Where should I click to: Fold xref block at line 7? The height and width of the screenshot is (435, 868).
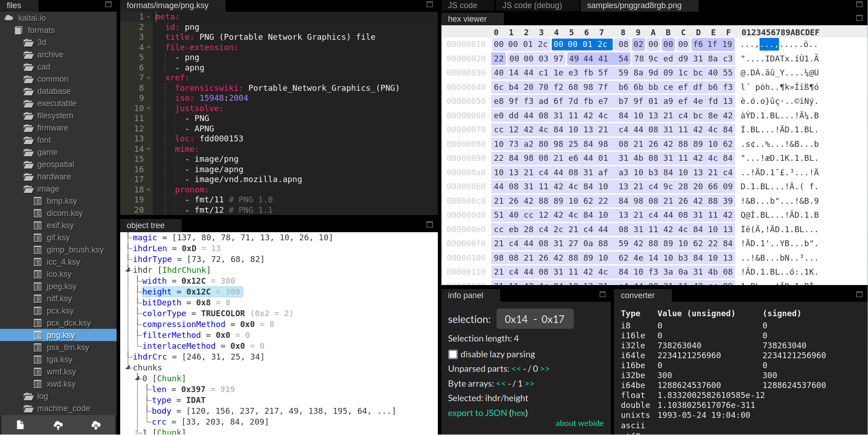click(x=148, y=78)
